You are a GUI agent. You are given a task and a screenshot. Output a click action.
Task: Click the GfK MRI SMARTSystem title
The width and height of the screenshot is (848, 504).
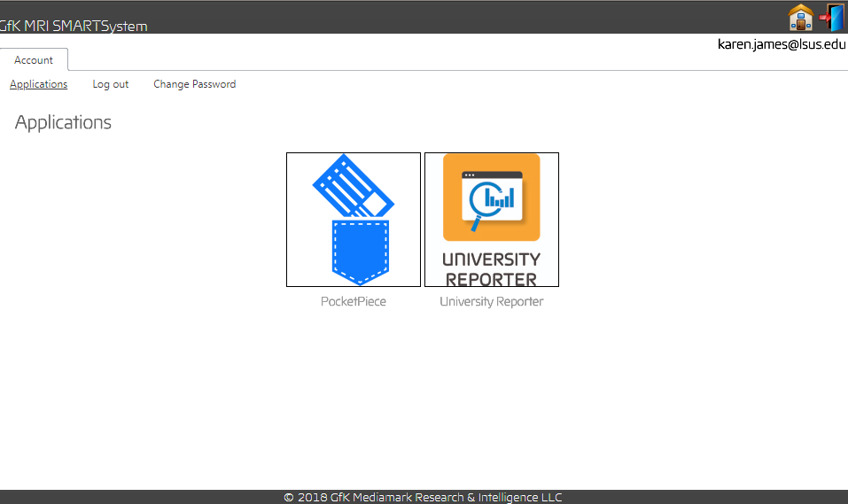coord(73,26)
